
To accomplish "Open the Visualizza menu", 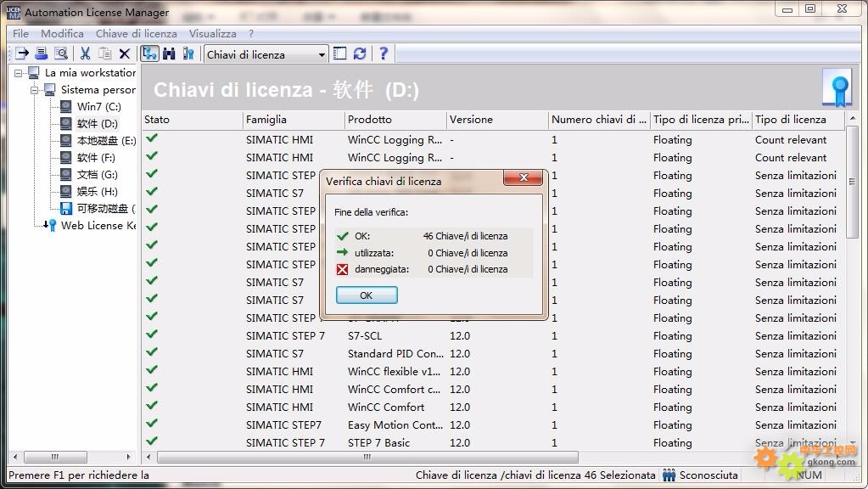I will 213,34.
